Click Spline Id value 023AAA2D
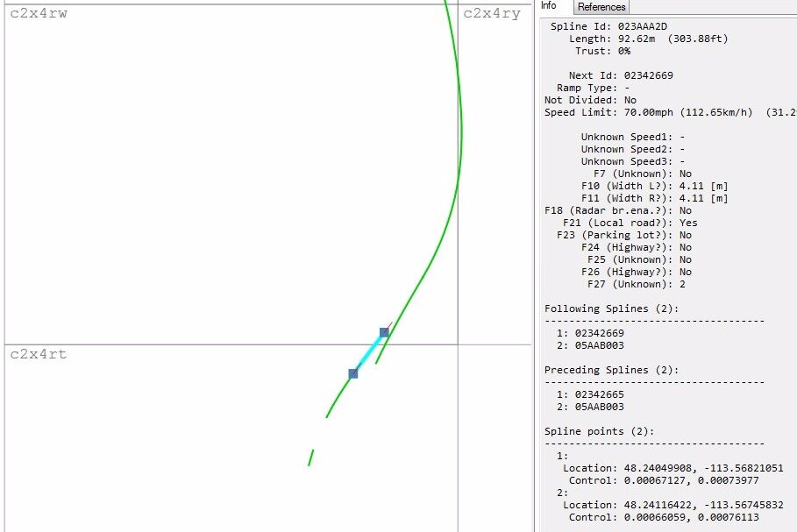Image resolution: width=797 pixels, height=532 pixels. (643, 26)
